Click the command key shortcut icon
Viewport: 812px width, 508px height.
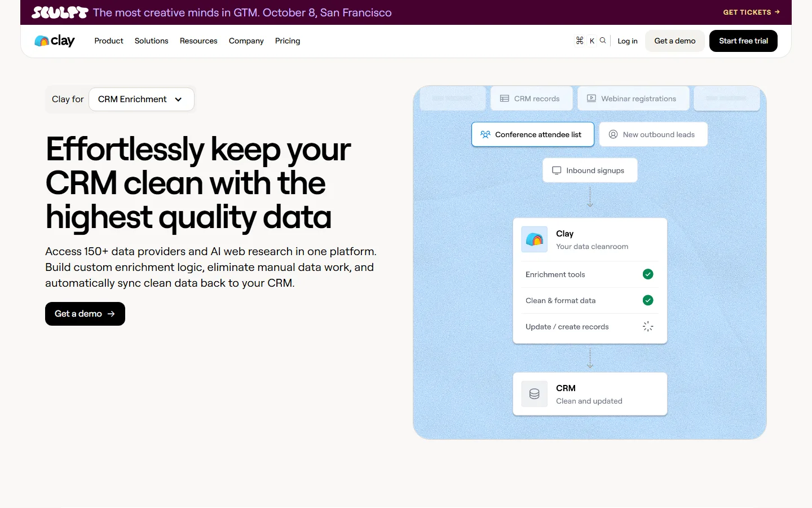pos(580,41)
